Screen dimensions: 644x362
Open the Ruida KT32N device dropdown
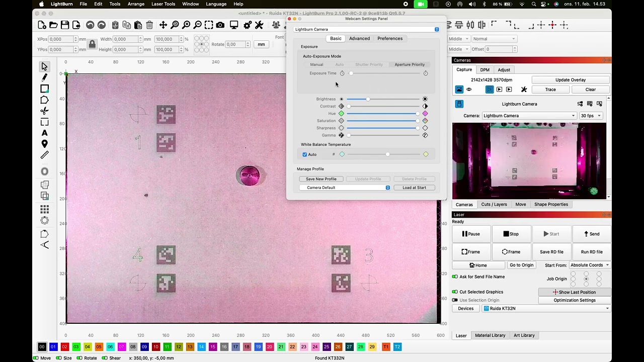[x=545, y=308]
